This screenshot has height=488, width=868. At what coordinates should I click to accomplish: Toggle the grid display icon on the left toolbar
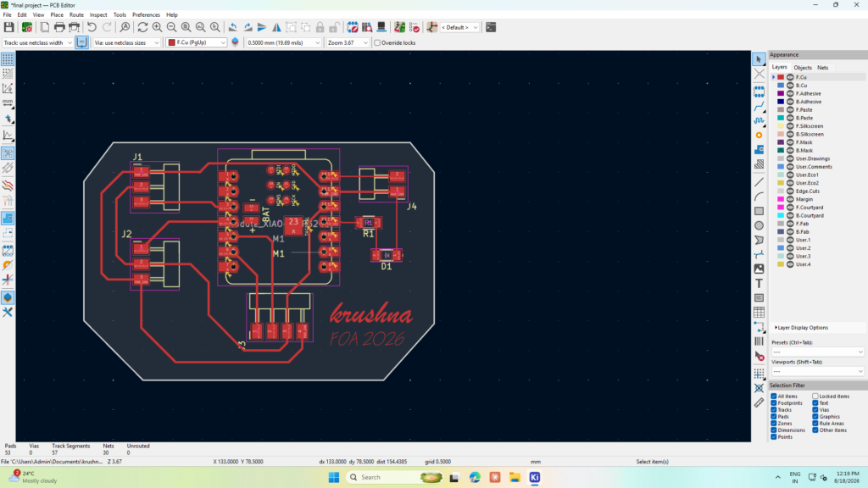(x=8, y=58)
